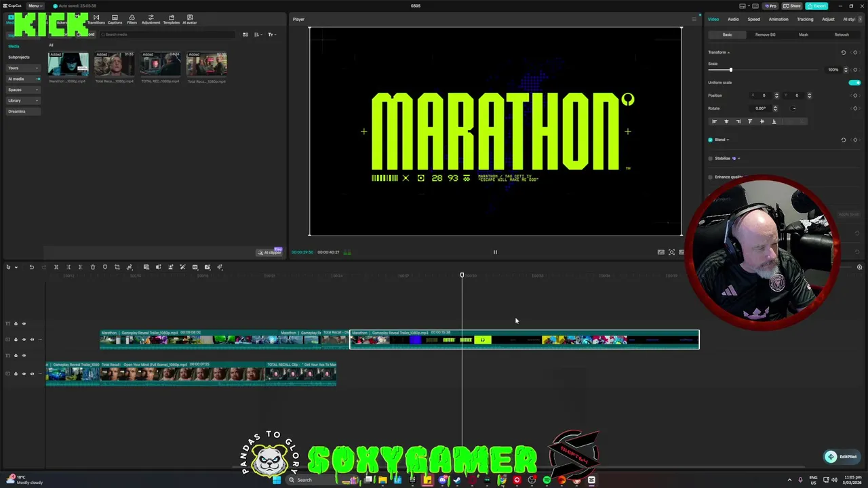Image resolution: width=868 pixels, height=488 pixels.
Task: Switch to the Tracking tab
Action: (x=805, y=19)
